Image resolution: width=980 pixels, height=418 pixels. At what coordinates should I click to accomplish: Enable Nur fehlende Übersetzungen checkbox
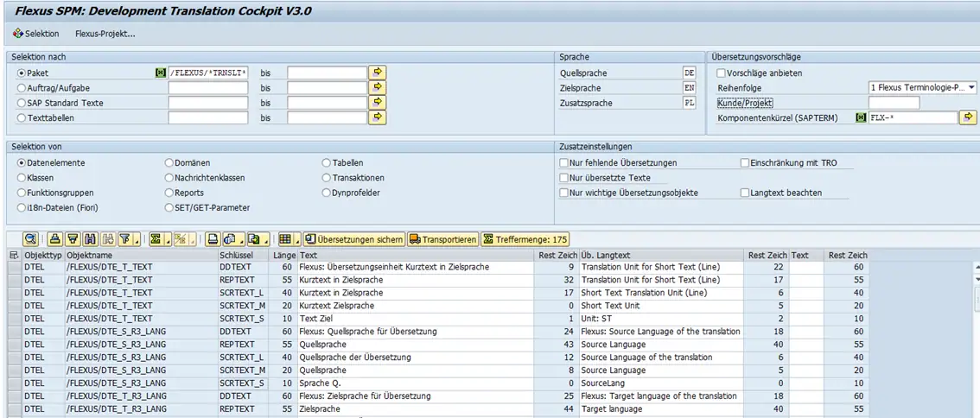tap(563, 163)
